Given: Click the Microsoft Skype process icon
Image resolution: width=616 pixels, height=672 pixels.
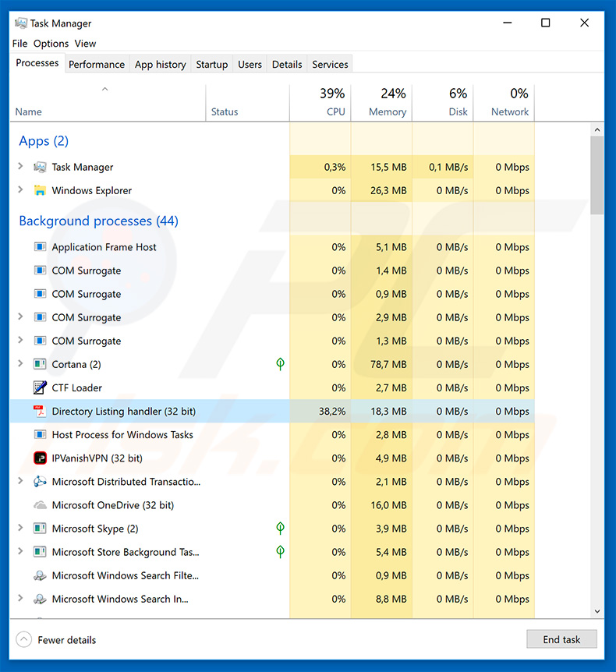Looking at the screenshot, I should (40, 529).
